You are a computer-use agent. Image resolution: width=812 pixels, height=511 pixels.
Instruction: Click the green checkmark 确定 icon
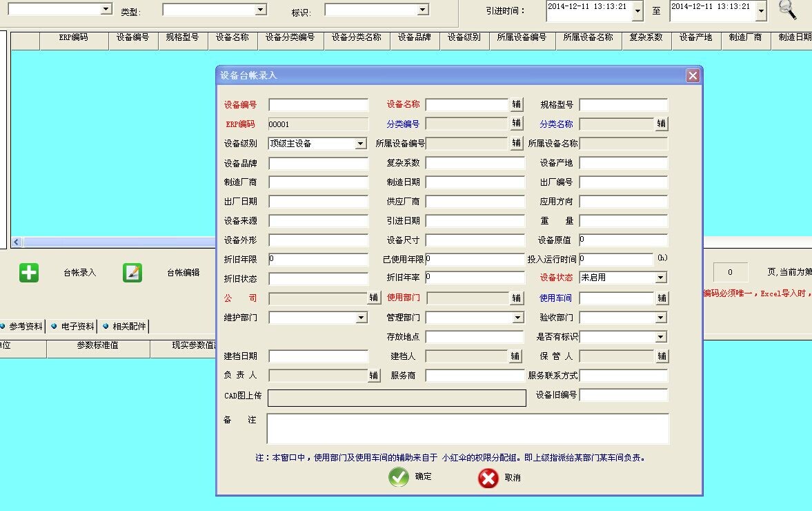pos(399,476)
